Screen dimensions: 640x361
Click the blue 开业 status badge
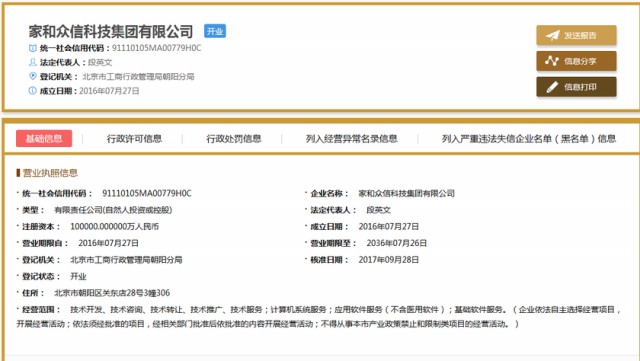tap(215, 31)
